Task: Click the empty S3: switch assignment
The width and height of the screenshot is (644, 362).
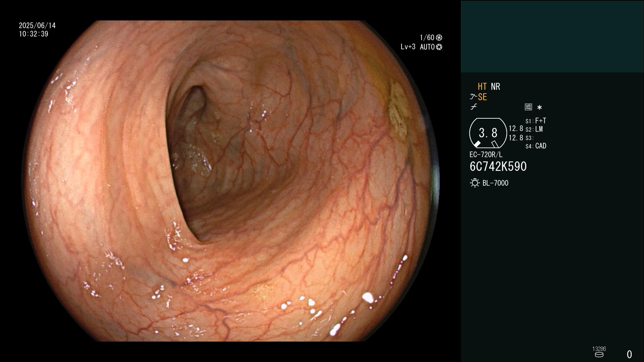Action: coord(529,138)
